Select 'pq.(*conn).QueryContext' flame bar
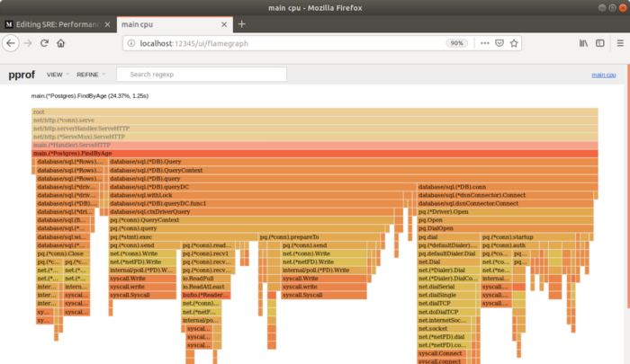This screenshot has width=630, height=364. (x=251, y=220)
